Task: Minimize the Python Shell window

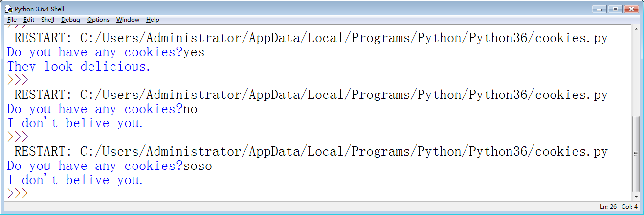Action: point(599,9)
